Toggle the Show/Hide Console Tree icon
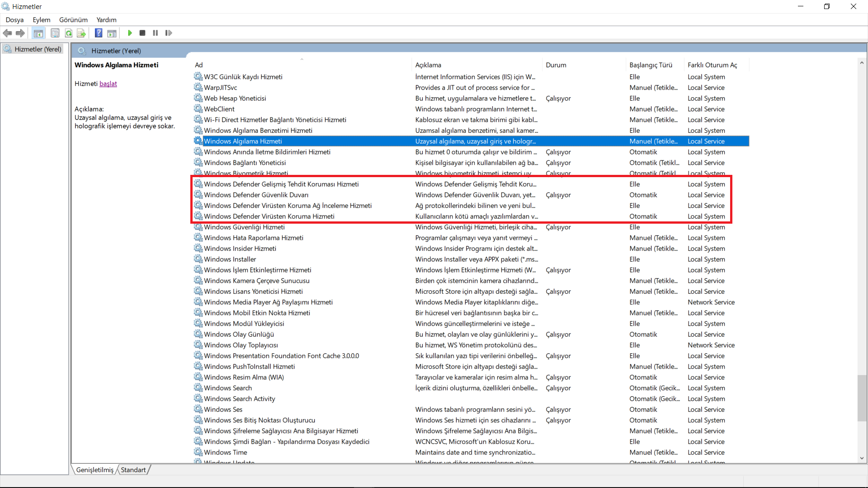The height and width of the screenshot is (488, 868). (38, 33)
